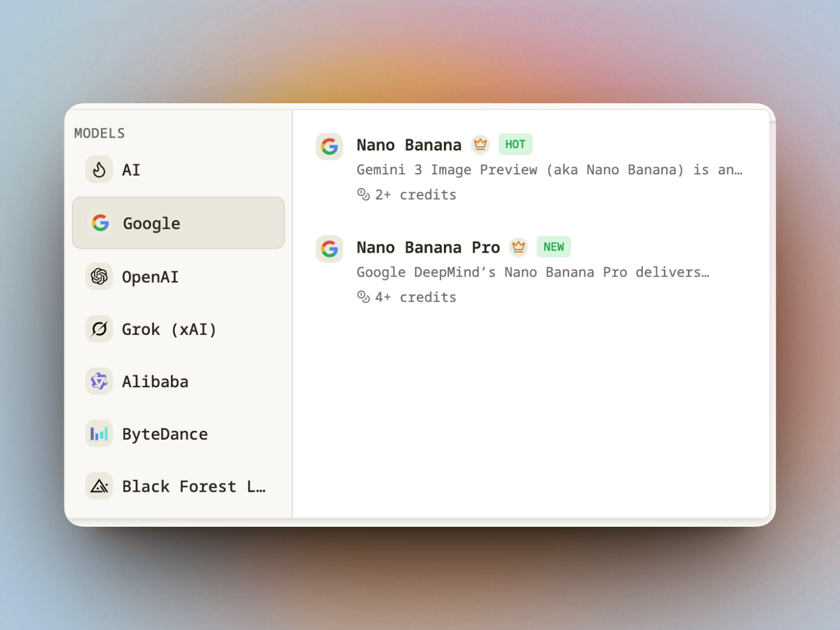Click the Black Forest Labs triangle icon
840x630 pixels.
point(99,486)
